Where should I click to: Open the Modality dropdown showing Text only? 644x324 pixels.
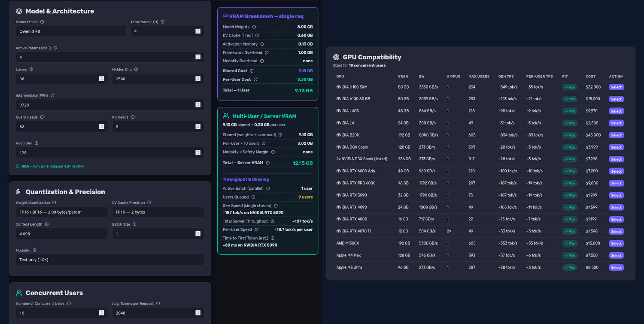click(110, 260)
